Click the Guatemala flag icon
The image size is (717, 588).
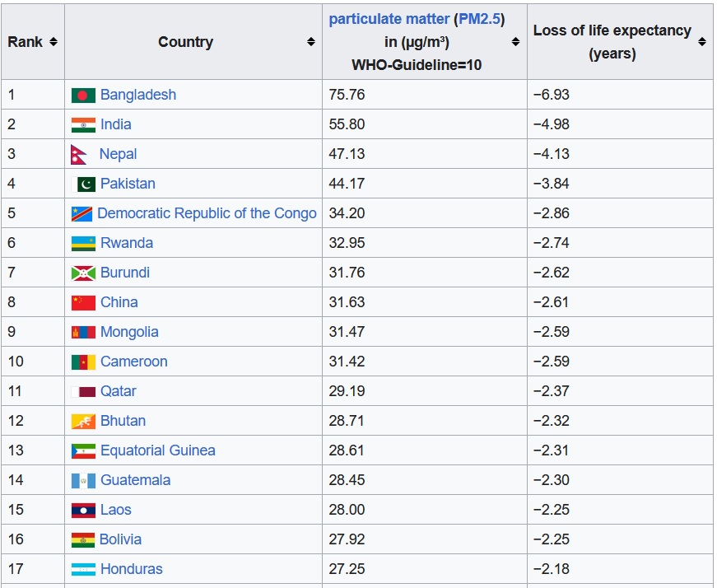coord(83,480)
